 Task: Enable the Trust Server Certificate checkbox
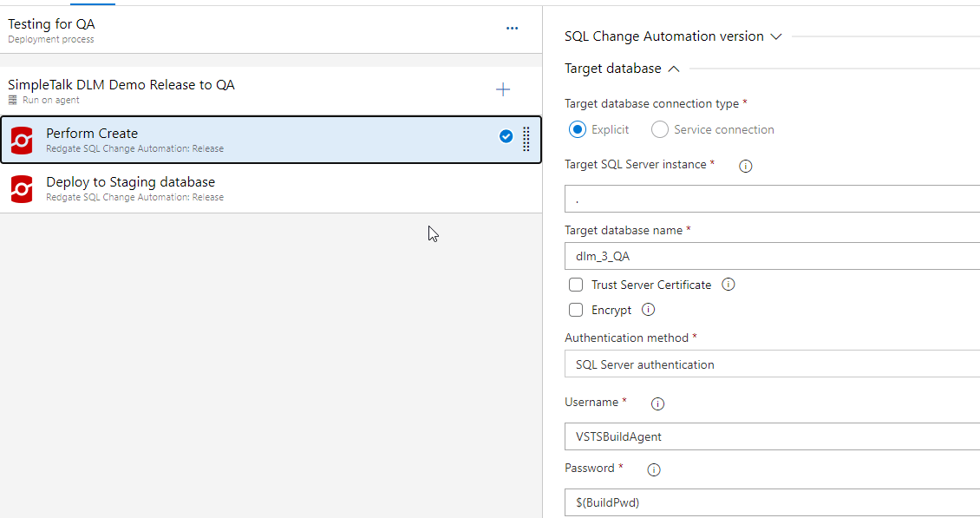click(x=576, y=285)
